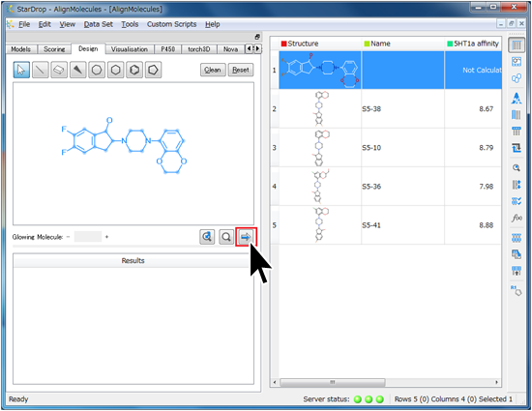Select the S5-10 structure thumbnail
Screen dimensions: 532x411
320,148
